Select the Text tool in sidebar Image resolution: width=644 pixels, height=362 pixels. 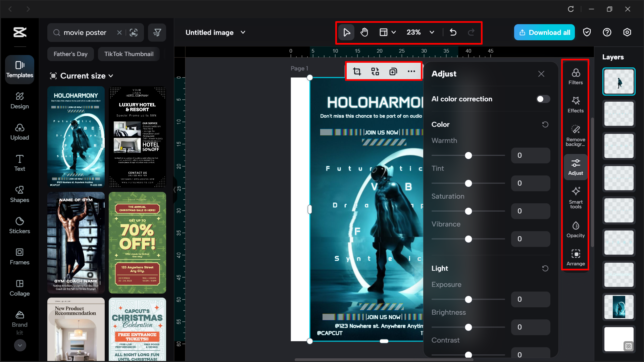pos(19,162)
